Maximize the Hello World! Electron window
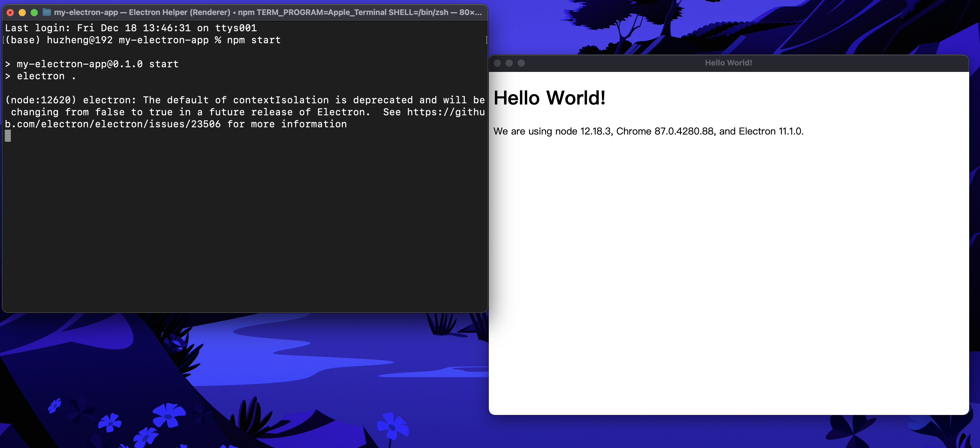 point(521,63)
